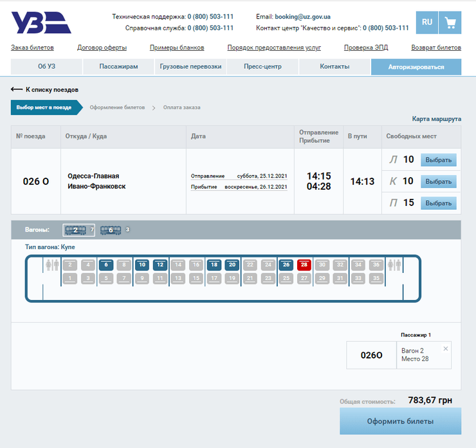The height and width of the screenshot is (448, 476).
Task: Pick available seat 18 in wagon
Action: (214, 265)
